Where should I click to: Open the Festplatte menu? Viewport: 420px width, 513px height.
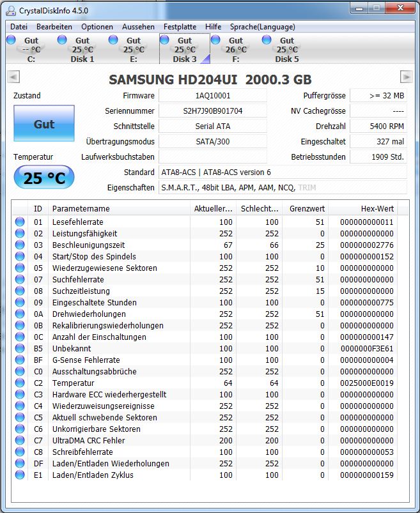180,27
